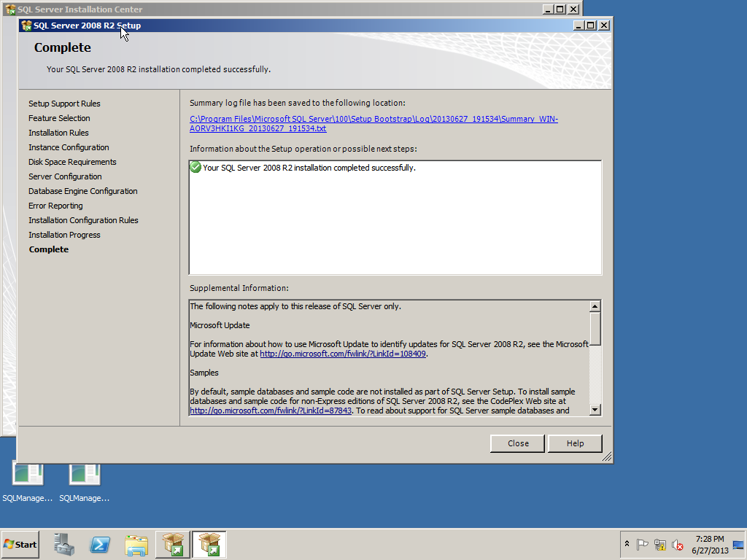Click muted volume icon in system tray
747x560 pixels.
pyautogui.click(x=677, y=544)
